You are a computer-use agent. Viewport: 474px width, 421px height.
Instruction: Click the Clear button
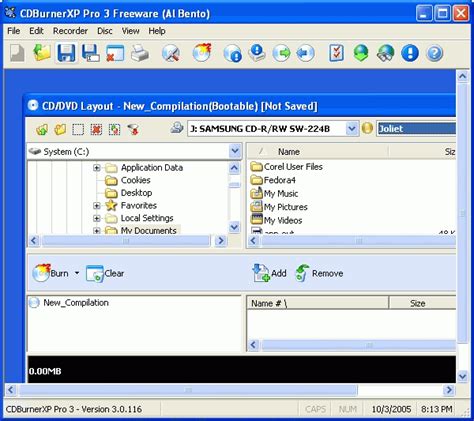tap(105, 273)
